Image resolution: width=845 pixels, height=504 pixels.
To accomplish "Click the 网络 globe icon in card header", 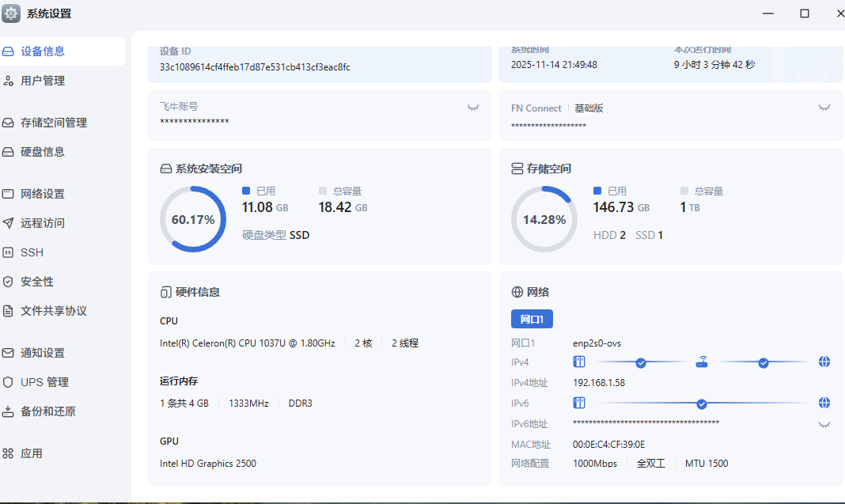I will (517, 292).
